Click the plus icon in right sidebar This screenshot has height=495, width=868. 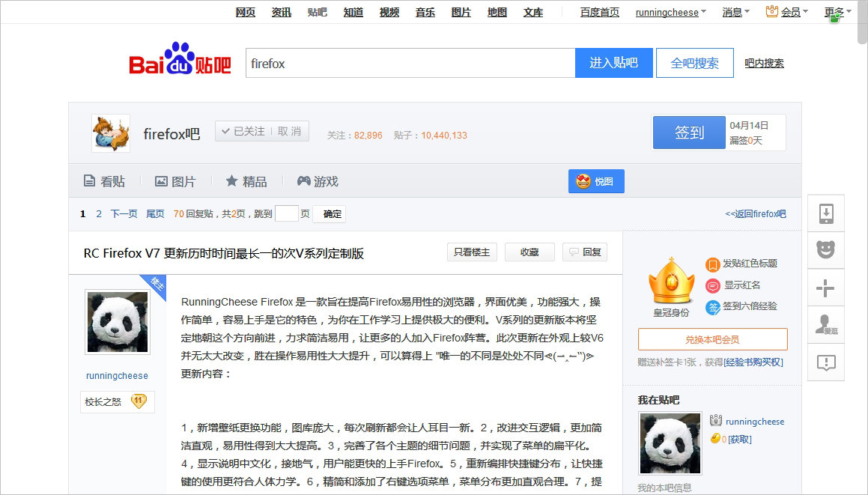coord(826,288)
